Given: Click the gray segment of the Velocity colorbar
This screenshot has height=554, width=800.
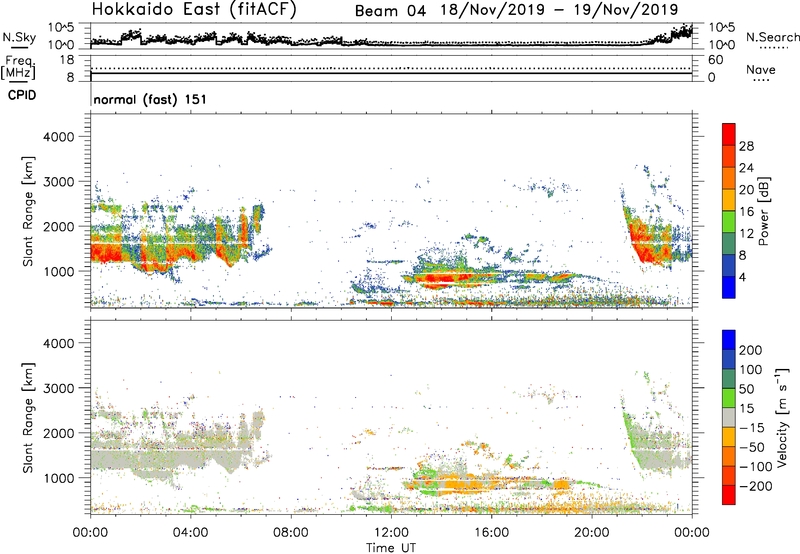Looking at the screenshot, I should 729,417.
